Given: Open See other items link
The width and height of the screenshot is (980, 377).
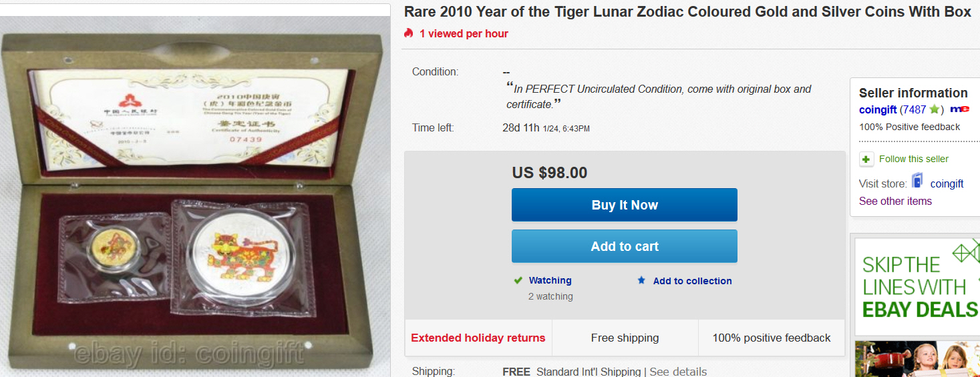Looking at the screenshot, I should (x=895, y=201).
